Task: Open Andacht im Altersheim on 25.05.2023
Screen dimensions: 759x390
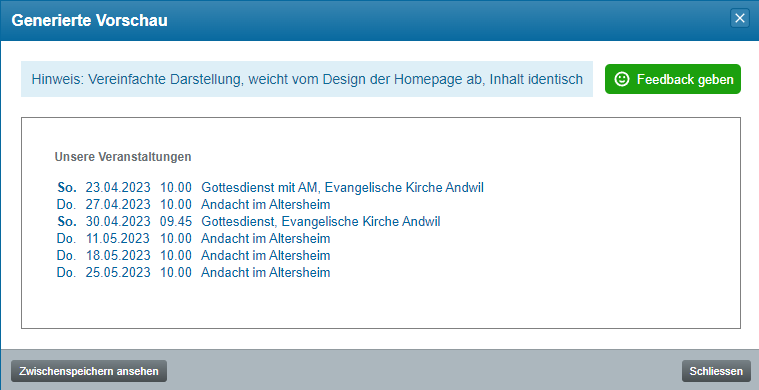Action: tap(266, 272)
